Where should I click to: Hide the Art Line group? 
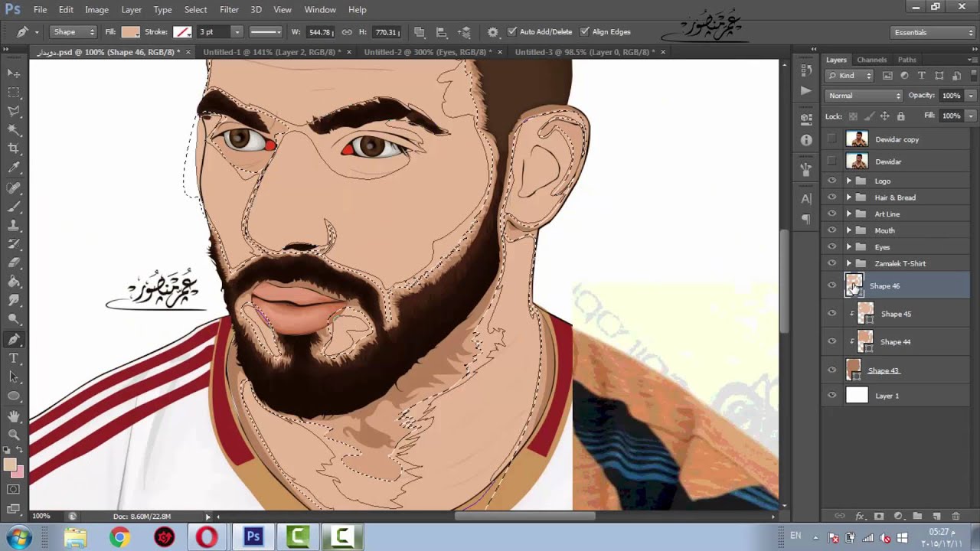pyautogui.click(x=831, y=214)
